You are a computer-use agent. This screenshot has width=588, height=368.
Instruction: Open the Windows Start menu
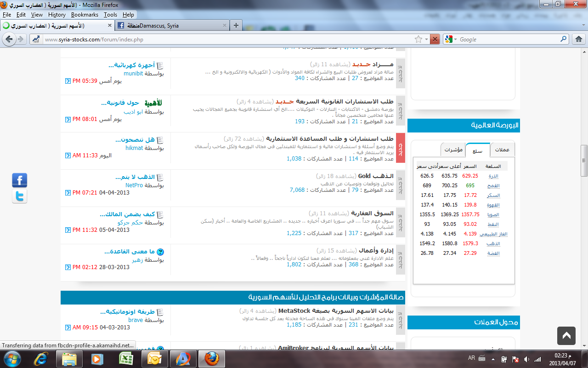tap(11, 358)
